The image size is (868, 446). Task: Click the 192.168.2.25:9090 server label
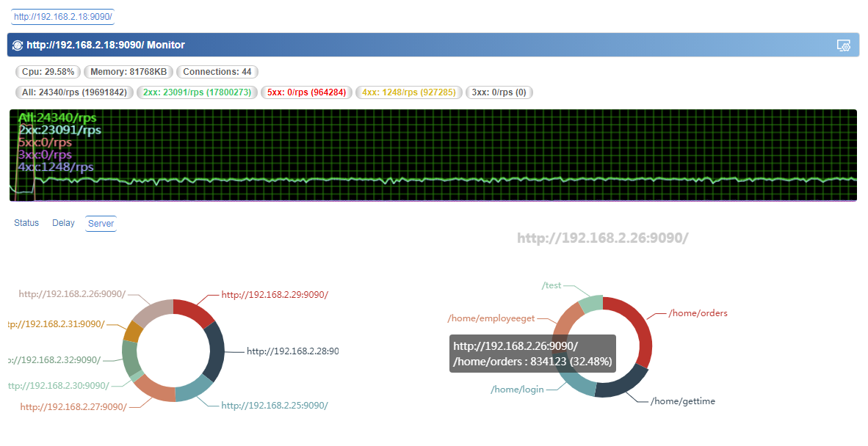[x=275, y=405]
